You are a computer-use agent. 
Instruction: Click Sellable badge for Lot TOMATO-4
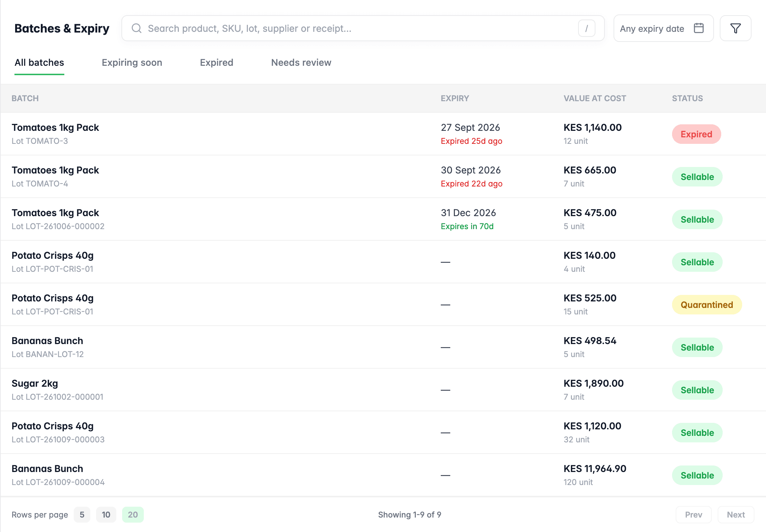pyautogui.click(x=697, y=177)
